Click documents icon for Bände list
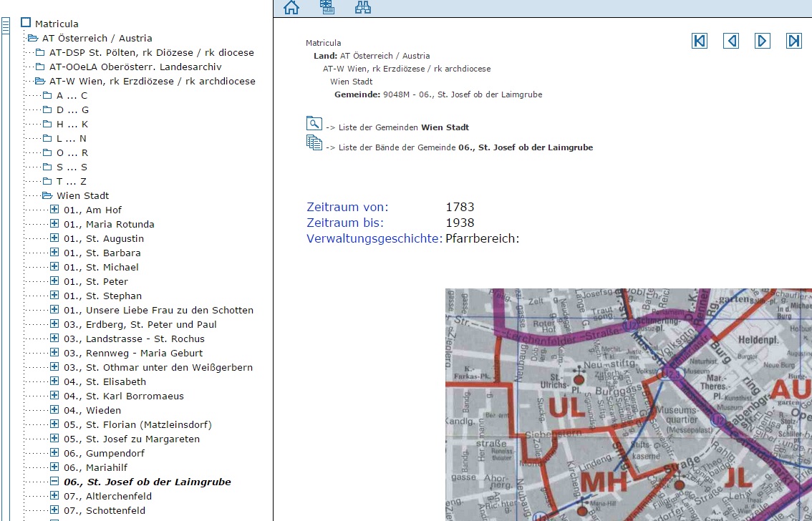 tap(314, 142)
